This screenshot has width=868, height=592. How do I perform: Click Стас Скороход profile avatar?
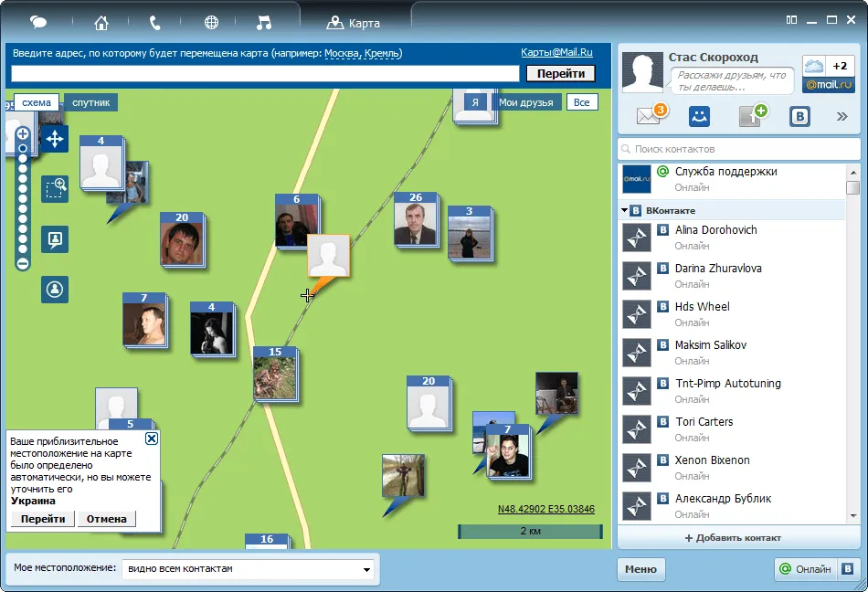(642, 72)
